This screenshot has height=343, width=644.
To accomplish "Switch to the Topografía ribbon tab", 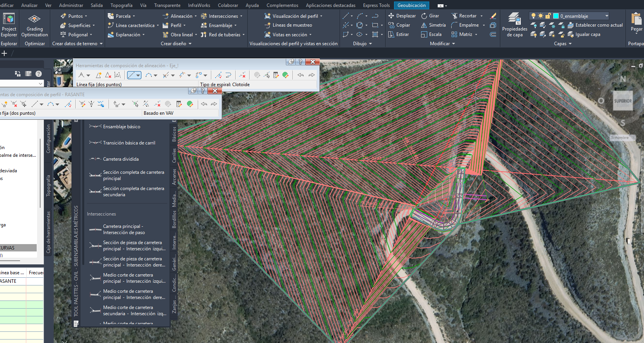I will [x=121, y=5].
